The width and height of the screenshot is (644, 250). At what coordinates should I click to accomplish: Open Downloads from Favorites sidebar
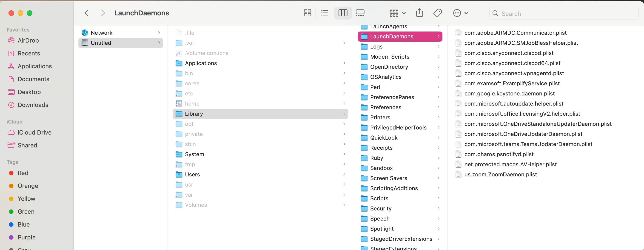click(x=33, y=105)
